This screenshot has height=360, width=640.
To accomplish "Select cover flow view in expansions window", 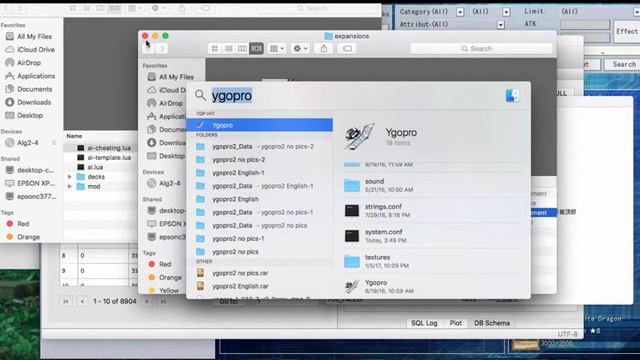I will [x=256, y=49].
